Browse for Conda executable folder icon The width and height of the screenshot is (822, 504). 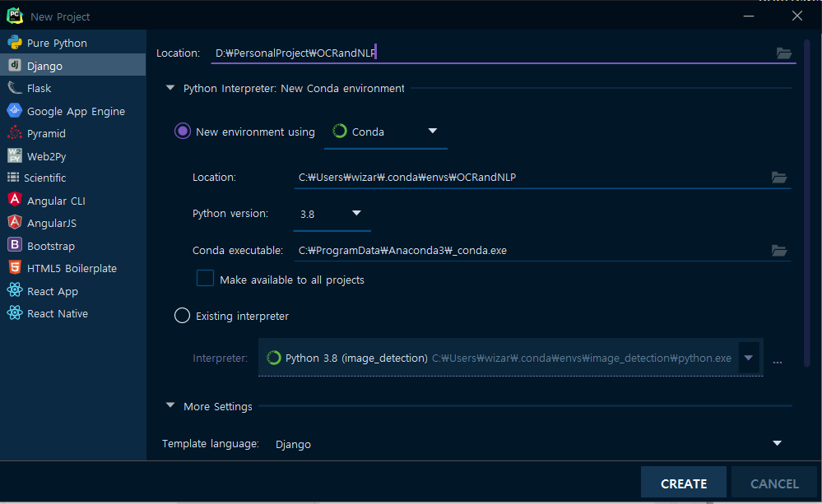(779, 251)
